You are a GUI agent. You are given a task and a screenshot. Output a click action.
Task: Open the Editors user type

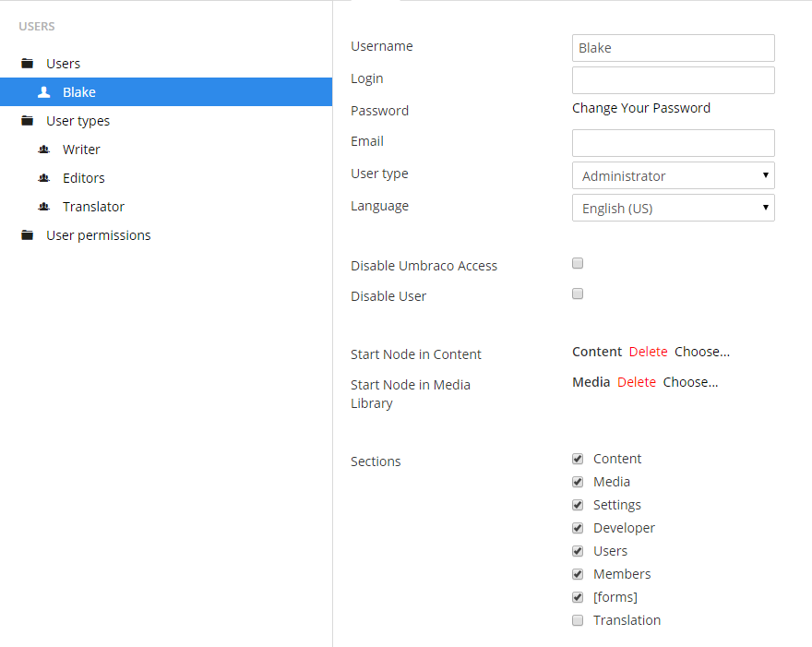(83, 178)
